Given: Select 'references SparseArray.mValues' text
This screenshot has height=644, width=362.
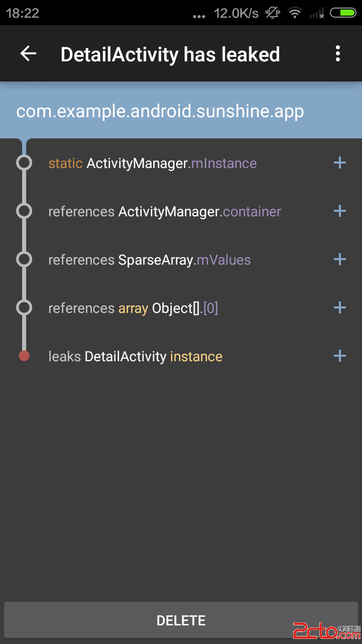Looking at the screenshot, I should (x=149, y=260).
